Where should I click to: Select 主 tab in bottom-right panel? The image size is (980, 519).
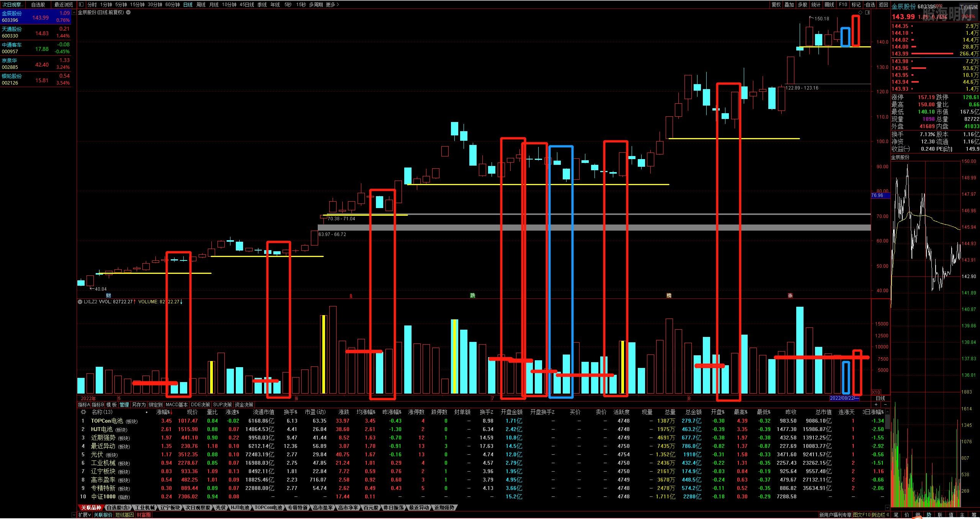[962, 515]
